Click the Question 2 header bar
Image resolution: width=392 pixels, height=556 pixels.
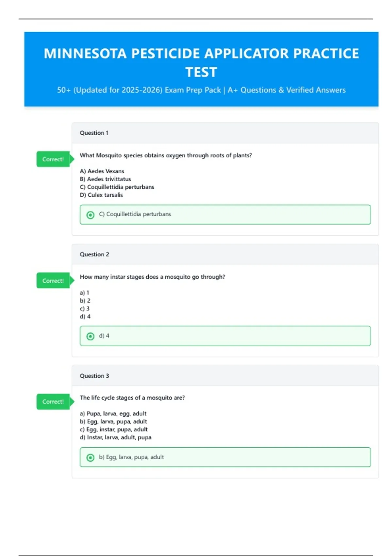click(x=225, y=254)
